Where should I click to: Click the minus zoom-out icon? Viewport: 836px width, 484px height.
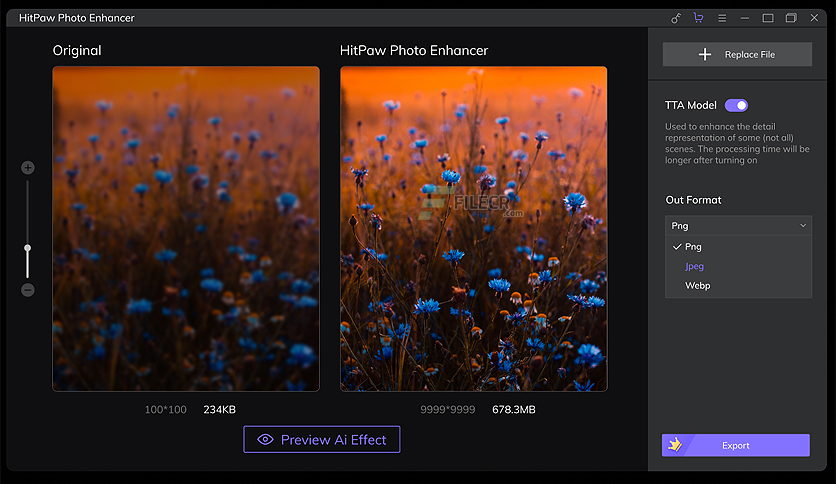tap(28, 290)
